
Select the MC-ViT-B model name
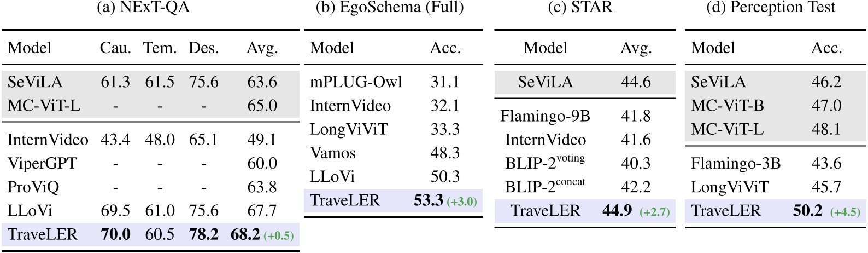click(727, 106)
